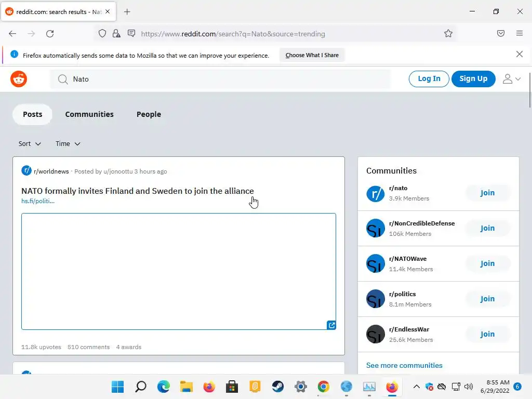Click the r/worldnews avatar icon
532x399 pixels.
point(26,170)
